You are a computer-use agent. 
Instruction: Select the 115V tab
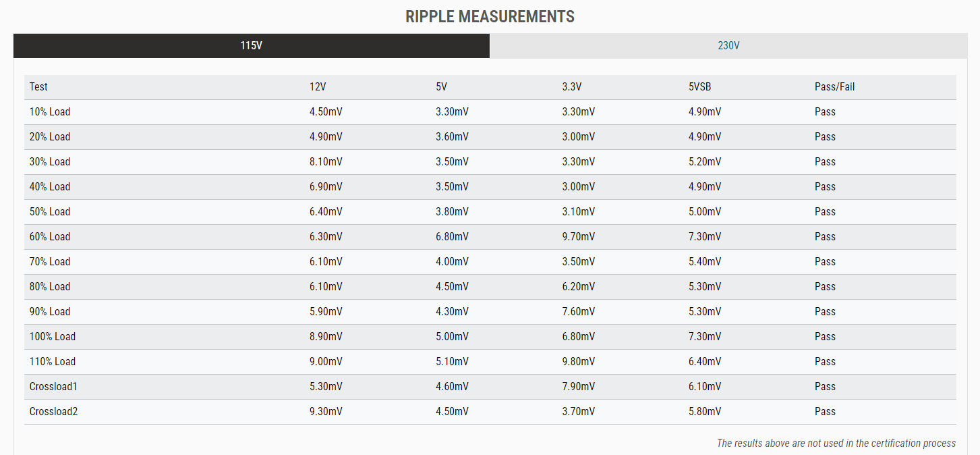(x=251, y=46)
